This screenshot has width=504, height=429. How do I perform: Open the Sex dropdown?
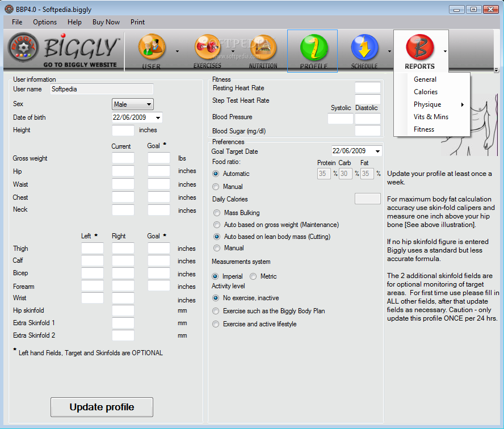132,104
